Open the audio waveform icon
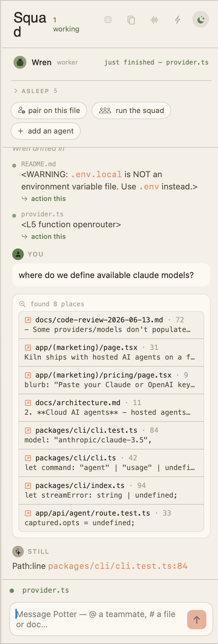 pos(154,20)
